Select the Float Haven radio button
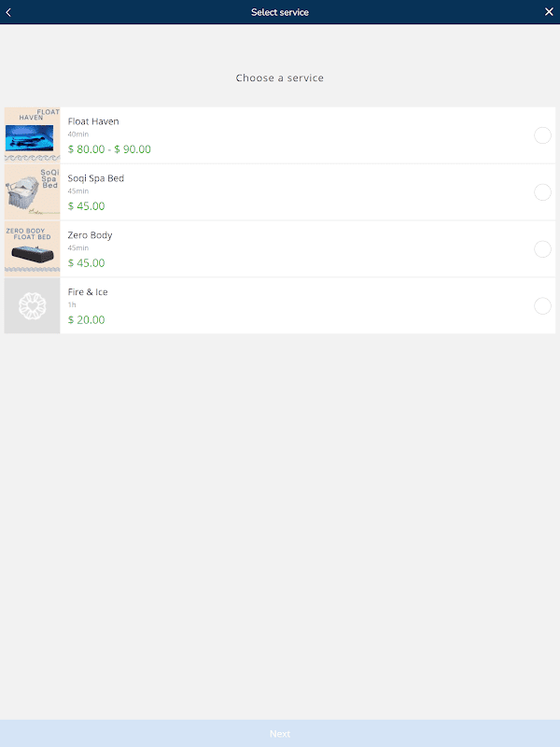Screen dimensions: 560x747 542,135
